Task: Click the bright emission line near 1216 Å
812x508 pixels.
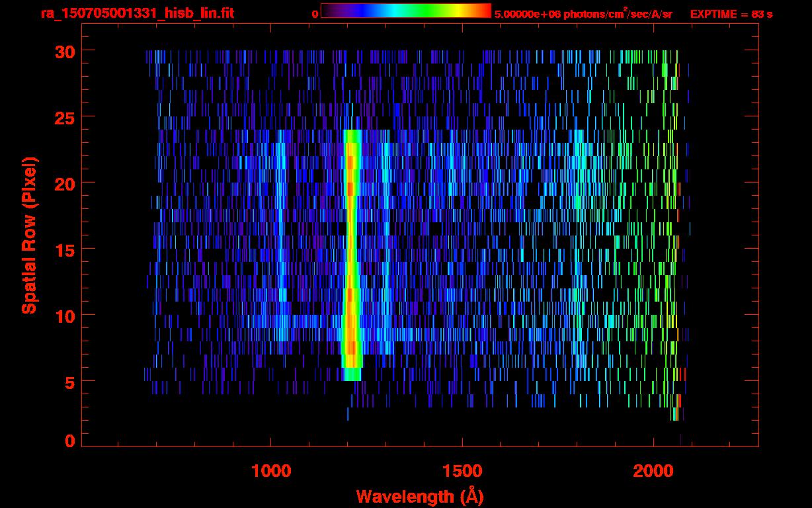Action: pyautogui.click(x=351, y=255)
